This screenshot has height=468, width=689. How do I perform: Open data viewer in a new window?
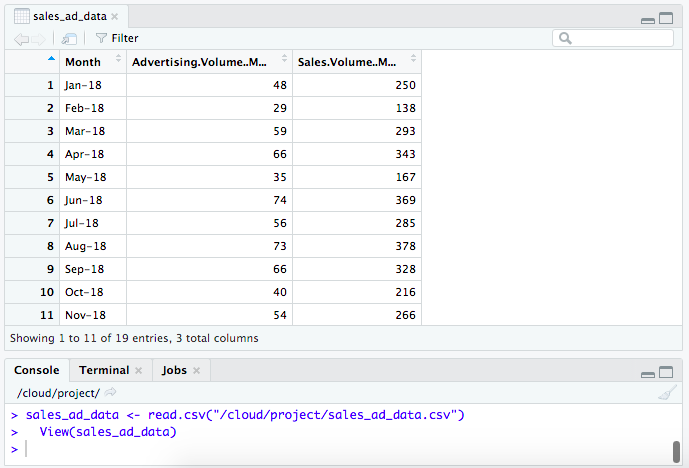tap(68, 38)
